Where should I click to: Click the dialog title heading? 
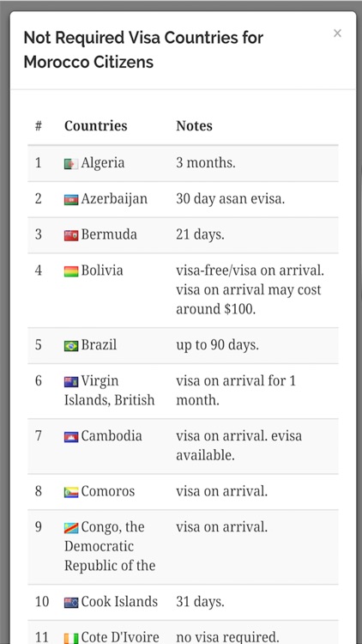(x=143, y=50)
